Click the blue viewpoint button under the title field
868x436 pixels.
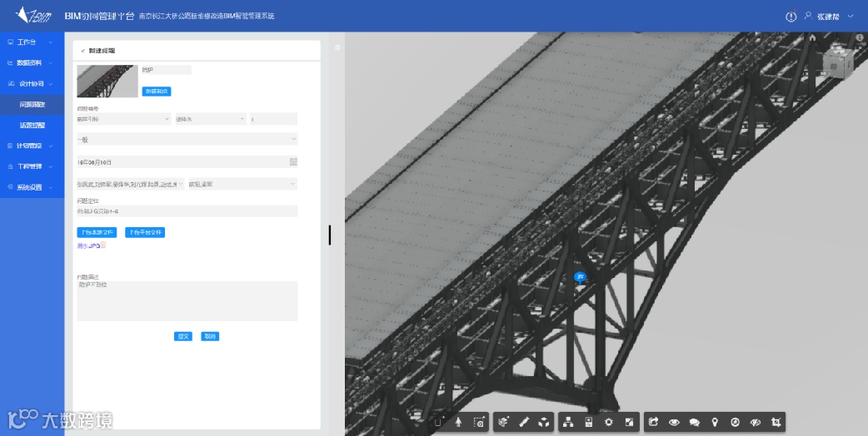click(157, 92)
